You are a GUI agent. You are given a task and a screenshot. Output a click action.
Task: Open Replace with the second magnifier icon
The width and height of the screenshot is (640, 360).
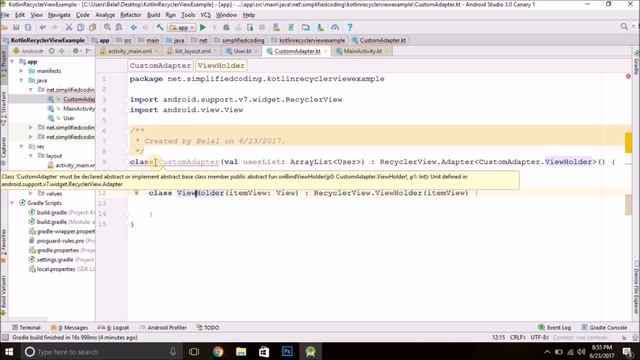click(119, 27)
